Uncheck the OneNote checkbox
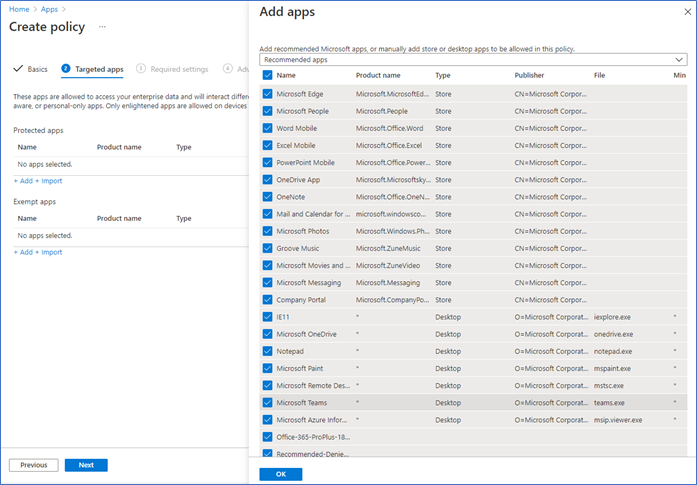The image size is (697, 485). (267, 196)
